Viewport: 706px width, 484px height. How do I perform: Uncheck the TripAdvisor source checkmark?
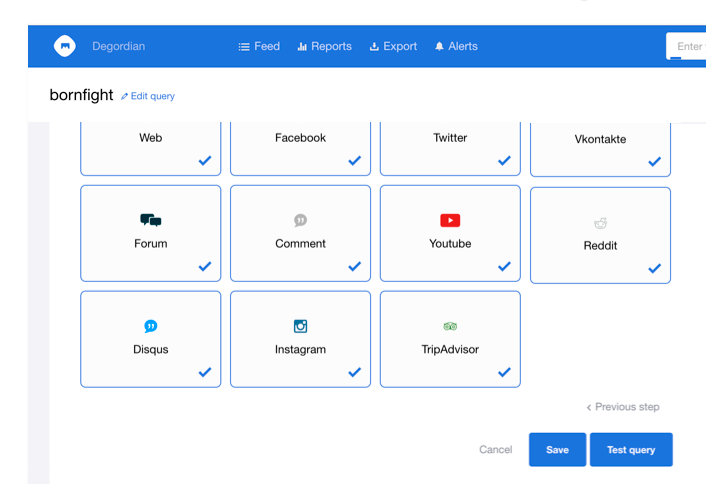click(x=504, y=372)
